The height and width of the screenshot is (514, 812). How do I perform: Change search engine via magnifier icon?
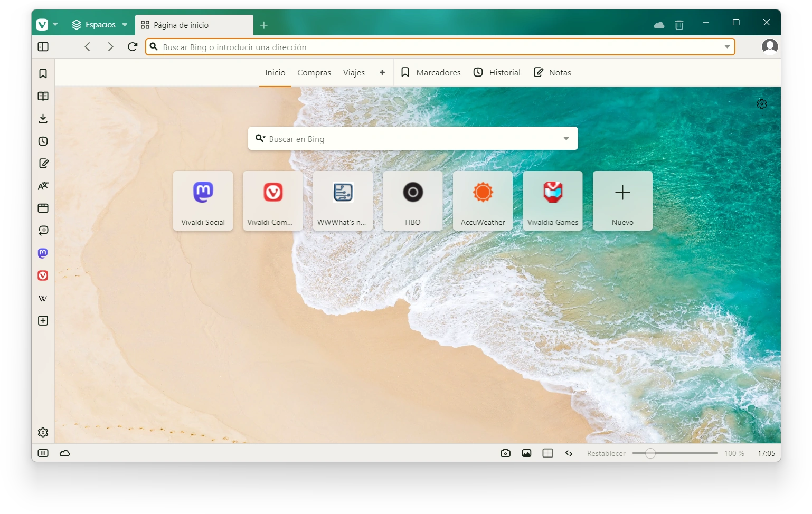(260, 138)
